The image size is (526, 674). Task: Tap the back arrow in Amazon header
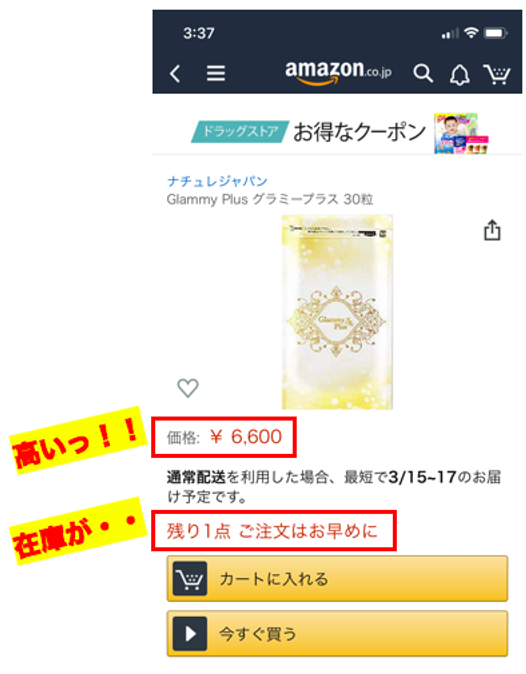[175, 74]
